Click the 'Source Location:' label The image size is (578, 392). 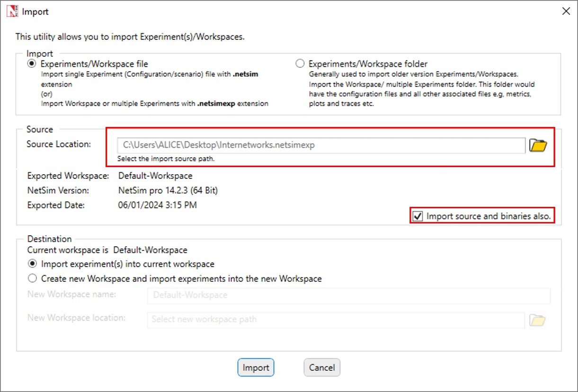(59, 144)
